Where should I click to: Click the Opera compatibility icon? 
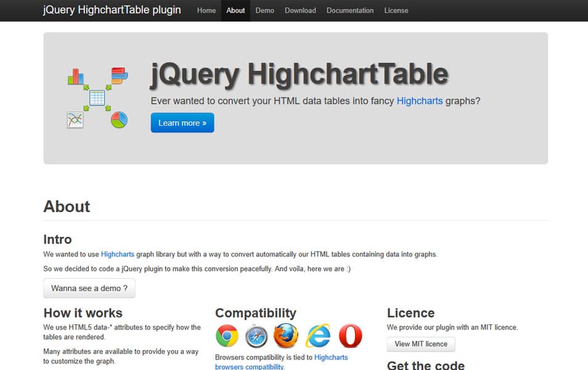[350, 335]
